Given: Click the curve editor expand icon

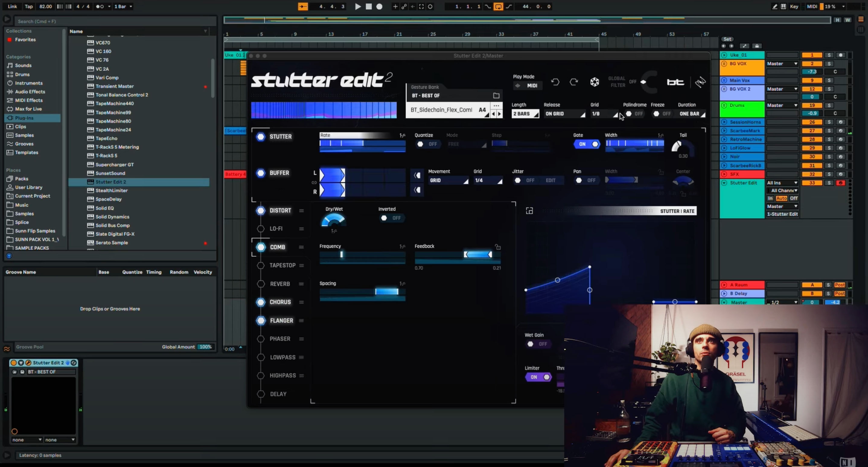Looking at the screenshot, I should point(529,211).
